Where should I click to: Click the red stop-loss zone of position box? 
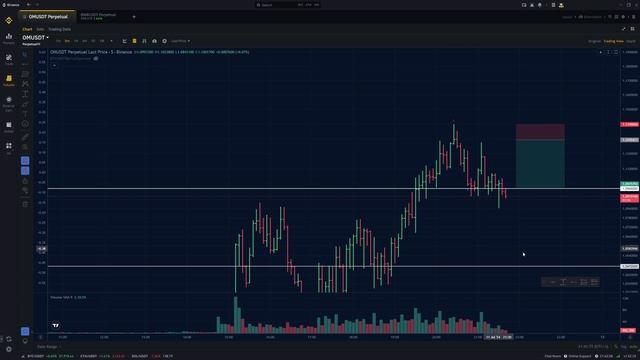click(x=540, y=132)
